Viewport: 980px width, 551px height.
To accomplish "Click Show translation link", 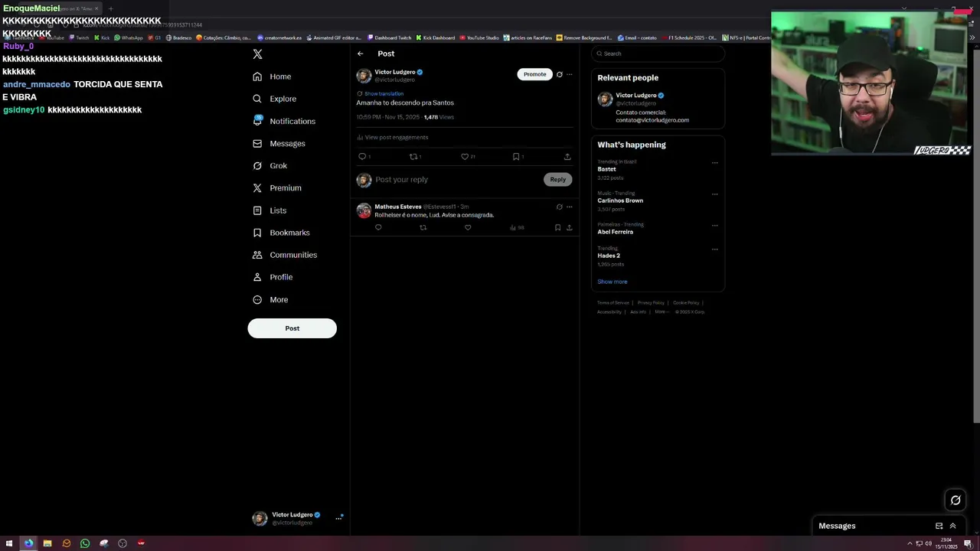I will coord(384,93).
